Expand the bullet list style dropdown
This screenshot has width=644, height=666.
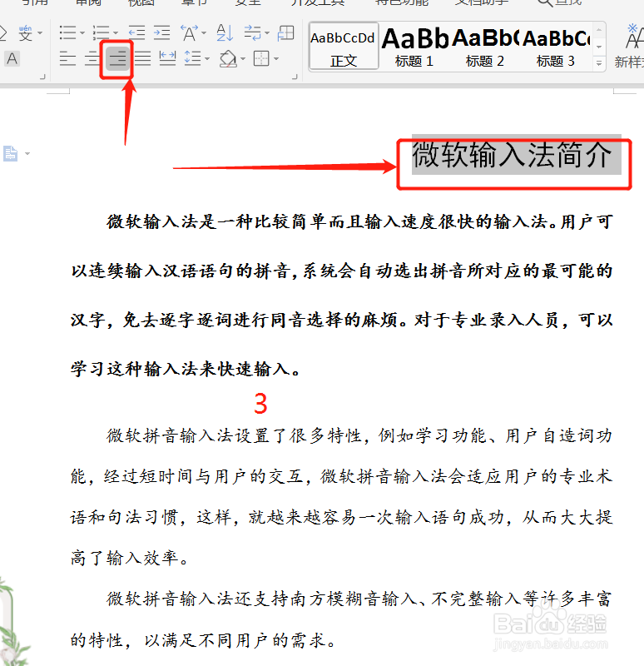click(x=82, y=32)
